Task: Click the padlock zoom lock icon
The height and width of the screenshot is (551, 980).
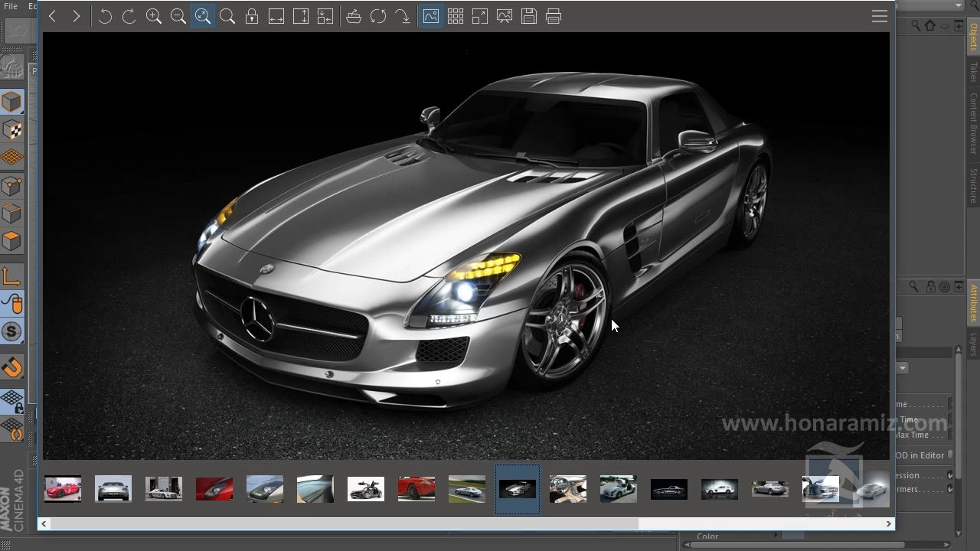Action: click(252, 16)
